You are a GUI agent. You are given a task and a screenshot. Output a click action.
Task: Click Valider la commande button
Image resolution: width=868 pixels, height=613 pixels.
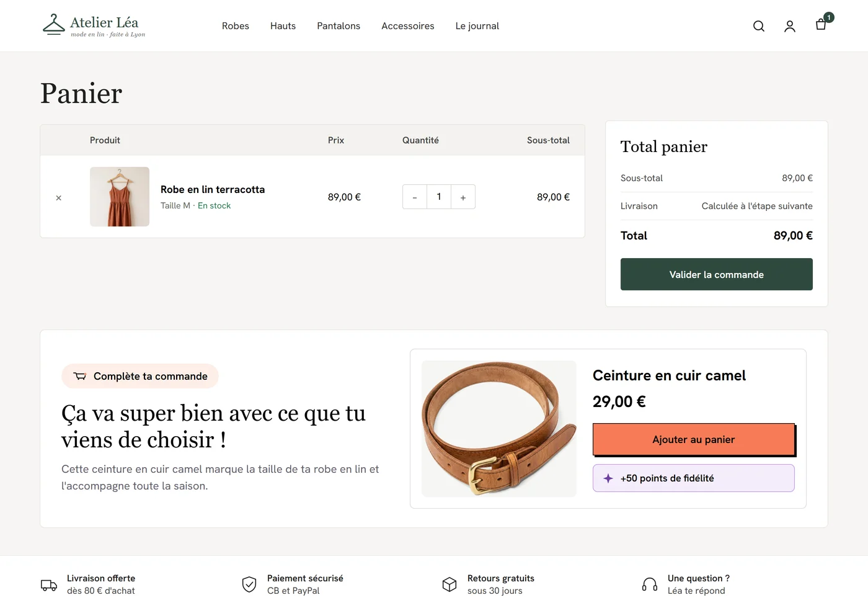click(717, 274)
